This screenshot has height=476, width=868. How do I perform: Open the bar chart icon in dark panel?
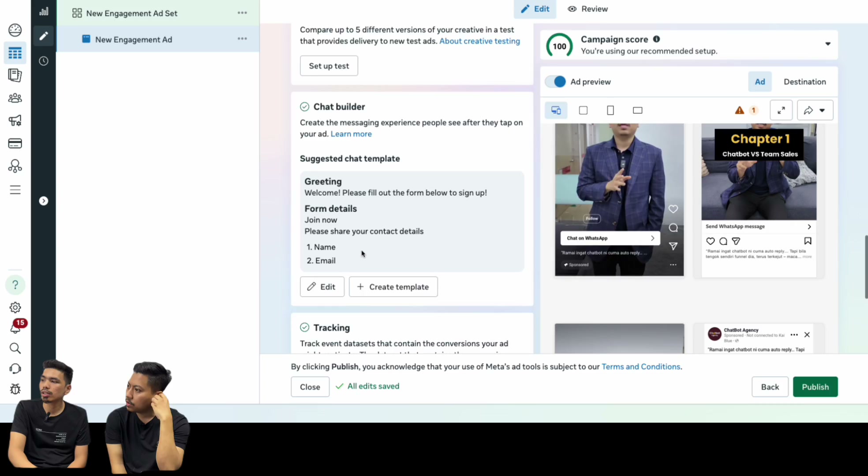coord(43,11)
